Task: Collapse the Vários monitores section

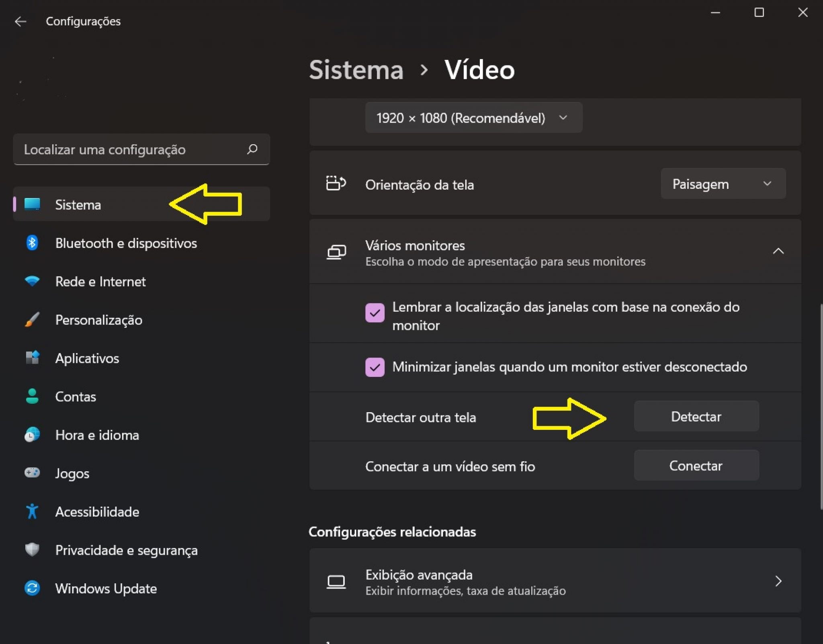Action: [x=779, y=251]
